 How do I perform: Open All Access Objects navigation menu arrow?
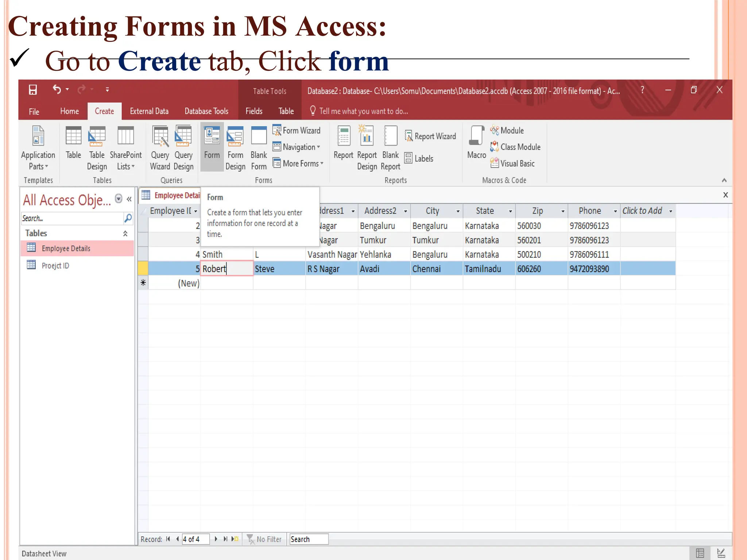119,198
